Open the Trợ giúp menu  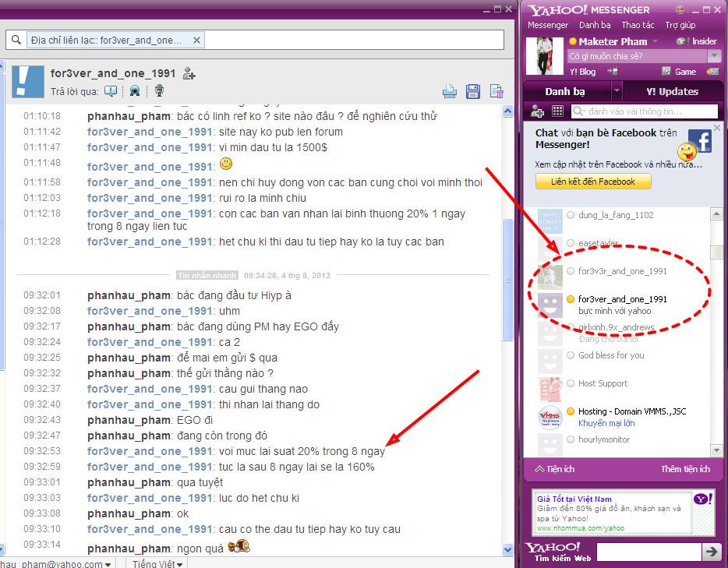pos(680,25)
